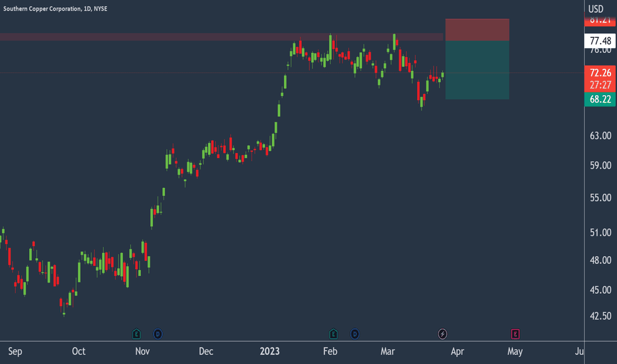Click the Oct label on time axis
Screen dimensions: 617x364
[79, 351]
